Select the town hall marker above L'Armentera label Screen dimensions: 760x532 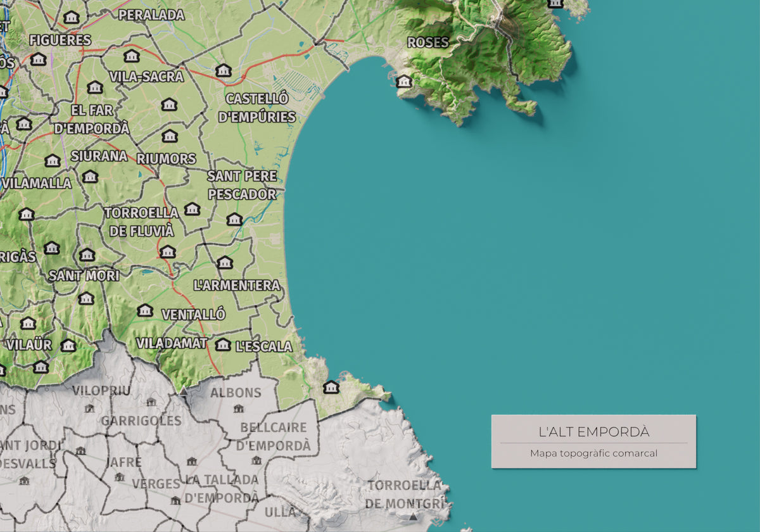(x=225, y=262)
